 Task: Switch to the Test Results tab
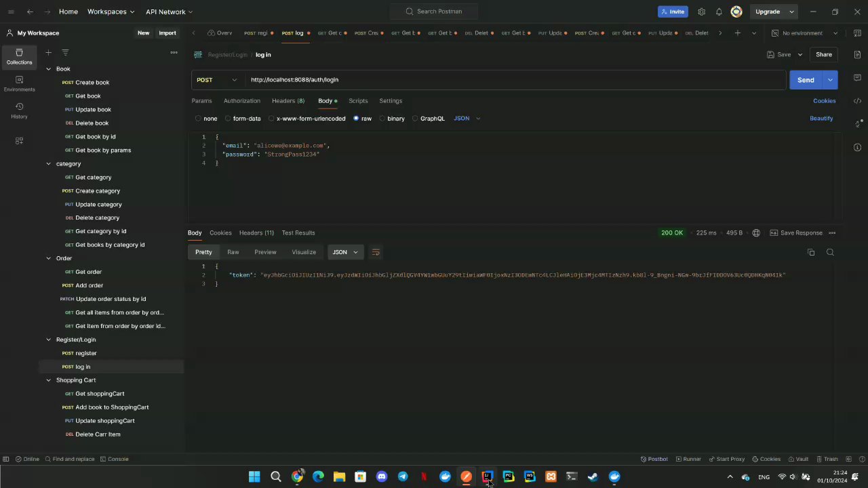click(298, 232)
